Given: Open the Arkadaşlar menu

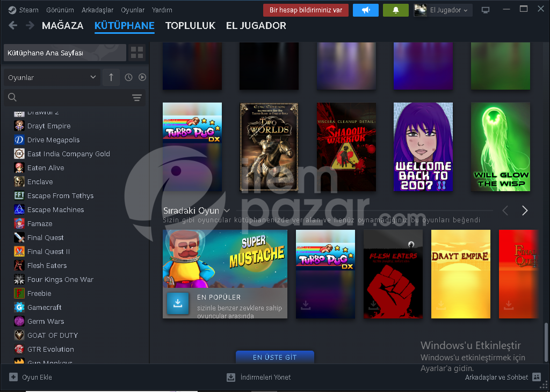Looking at the screenshot, I should tap(98, 10).
